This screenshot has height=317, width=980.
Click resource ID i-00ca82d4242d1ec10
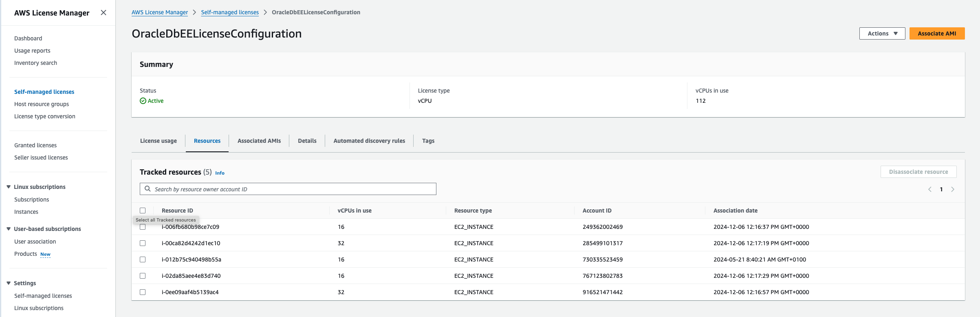[x=191, y=243]
